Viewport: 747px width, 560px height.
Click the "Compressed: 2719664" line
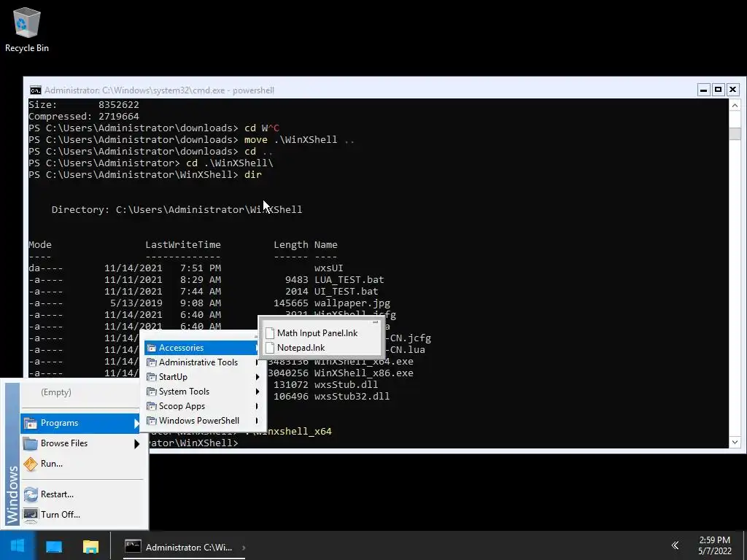click(x=84, y=117)
